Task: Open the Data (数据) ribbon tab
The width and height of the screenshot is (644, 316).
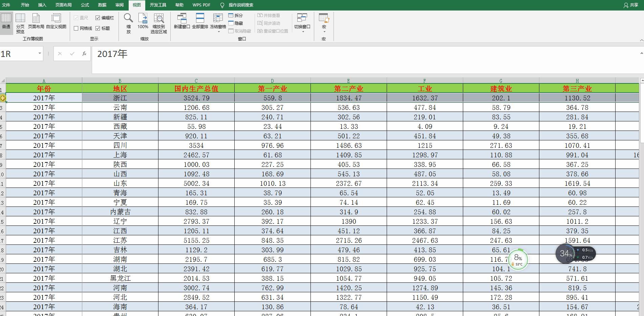Action: (x=102, y=5)
